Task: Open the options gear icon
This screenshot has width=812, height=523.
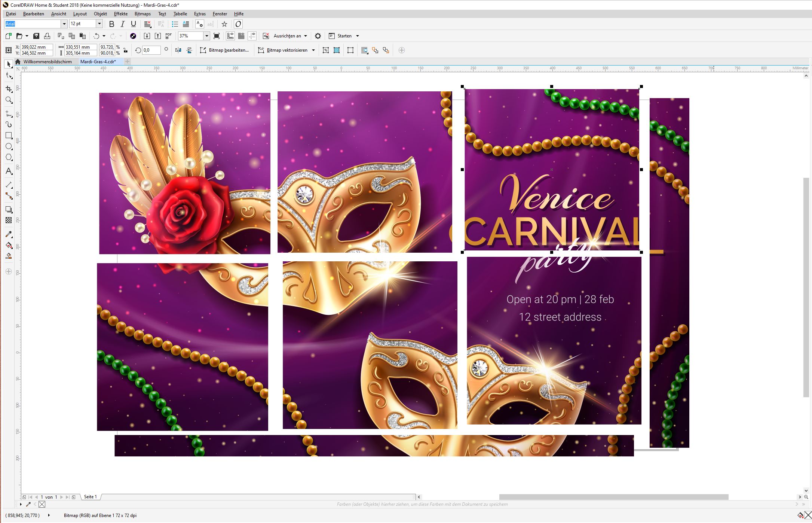Action: click(318, 36)
